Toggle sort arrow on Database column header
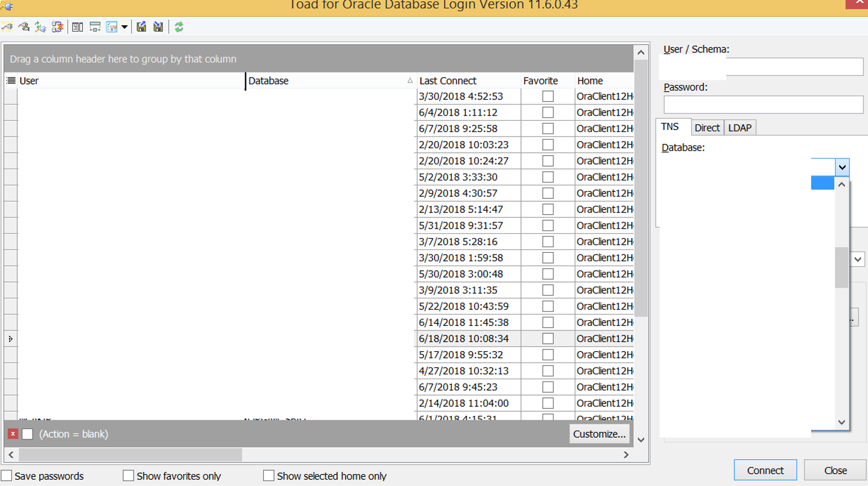Screen dimensions: 868x486 click(410, 81)
